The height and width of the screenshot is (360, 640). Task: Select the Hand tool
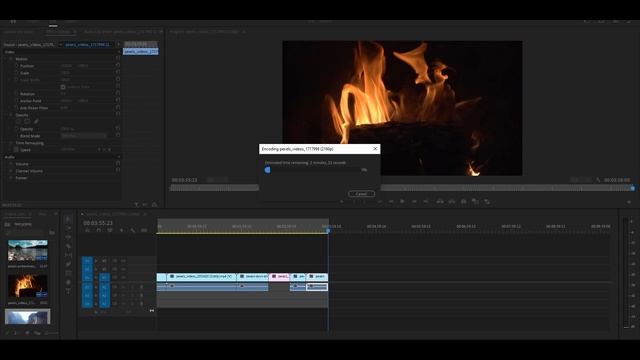[68, 282]
